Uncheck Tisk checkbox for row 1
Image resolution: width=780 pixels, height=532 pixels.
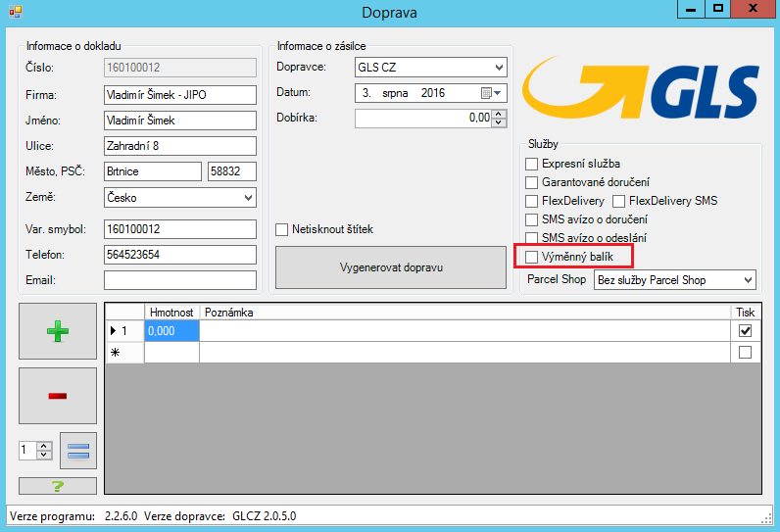click(x=745, y=330)
